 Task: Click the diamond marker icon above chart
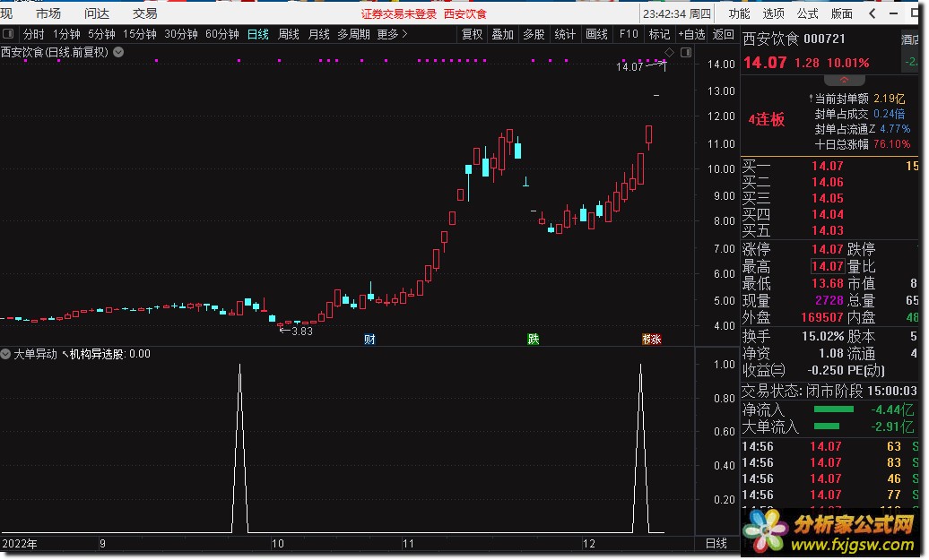click(670, 52)
